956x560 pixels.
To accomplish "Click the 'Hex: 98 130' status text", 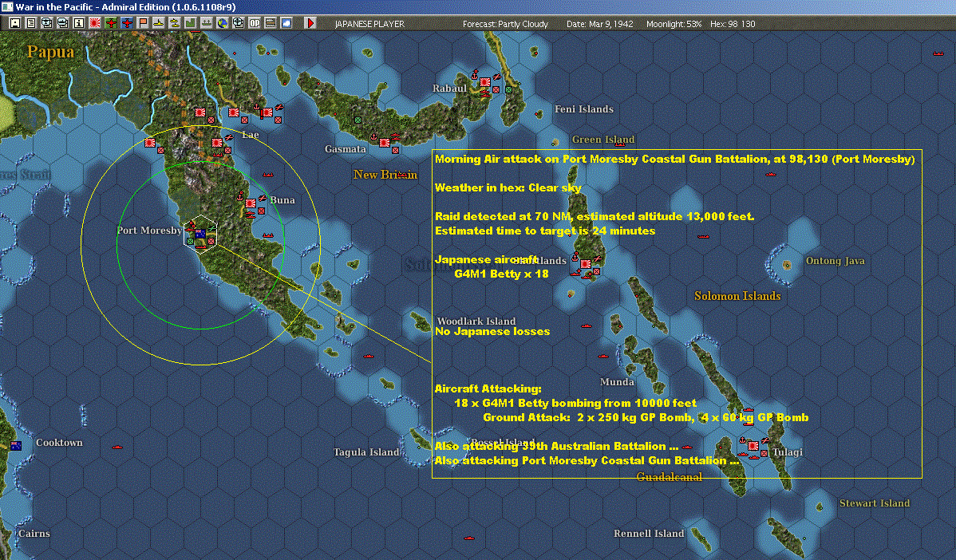I will [x=733, y=24].
